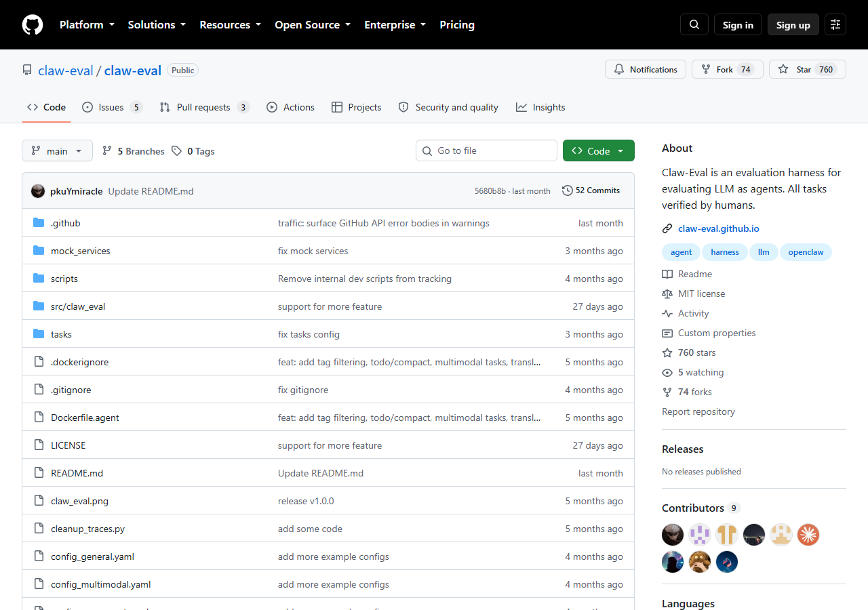Click the first contributor avatar
The width and height of the screenshot is (868, 610).
[673, 535]
